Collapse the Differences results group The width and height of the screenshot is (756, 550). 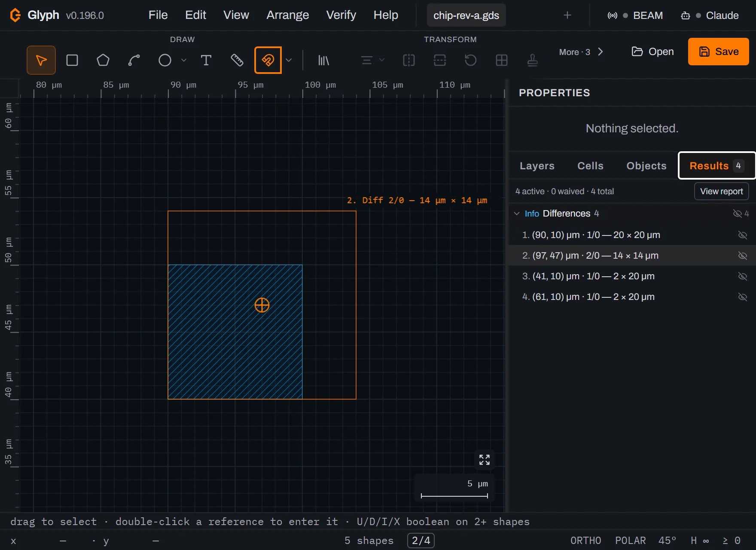517,214
